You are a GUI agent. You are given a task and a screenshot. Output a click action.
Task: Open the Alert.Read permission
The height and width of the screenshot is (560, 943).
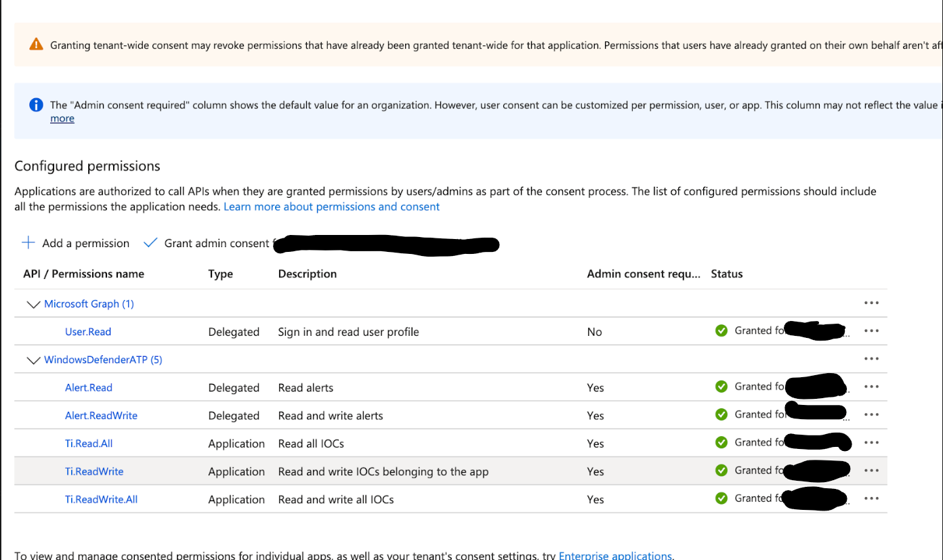[x=89, y=387]
